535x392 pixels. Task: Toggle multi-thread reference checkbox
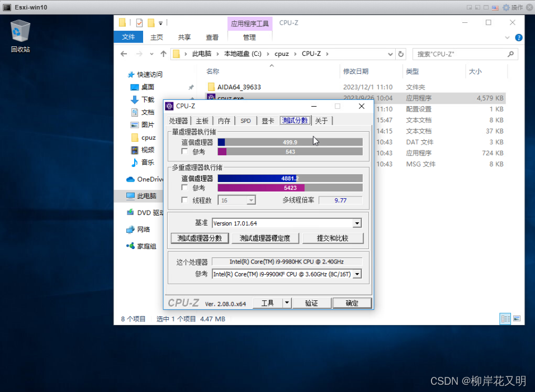click(184, 187)
